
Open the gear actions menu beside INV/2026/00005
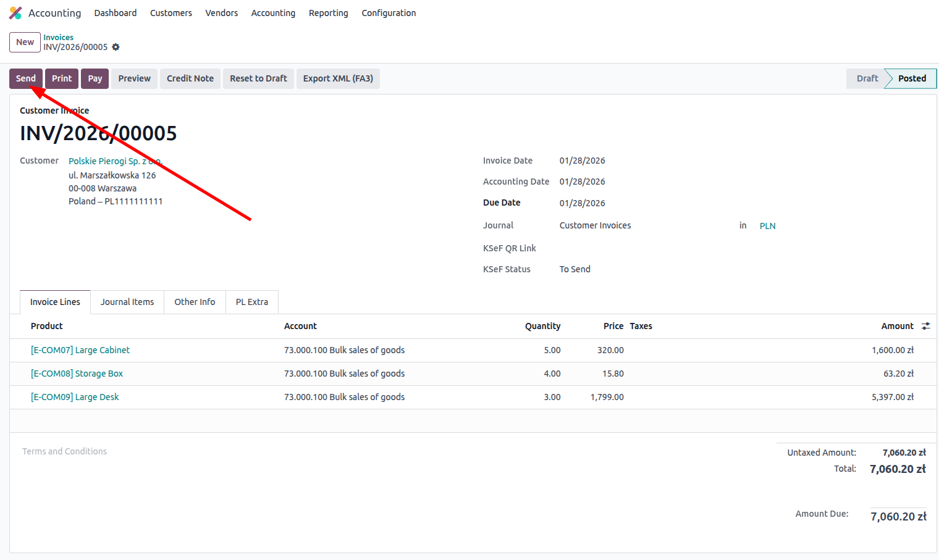[116, 47]
